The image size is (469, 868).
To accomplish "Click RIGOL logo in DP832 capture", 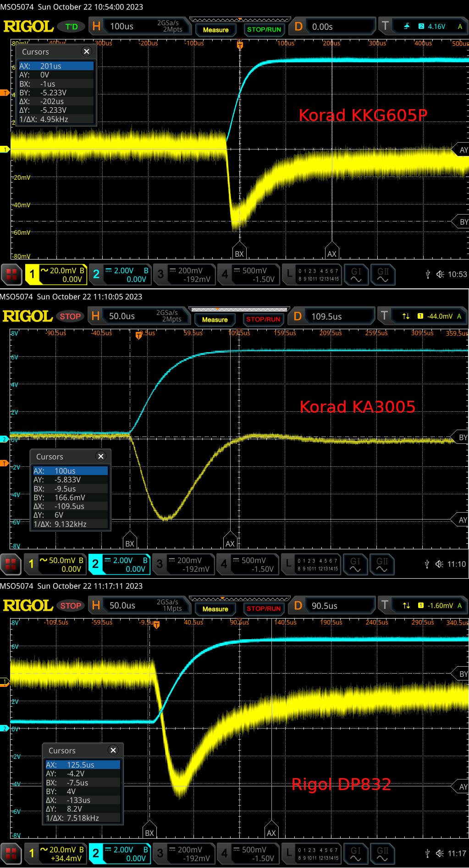I will [x=28, y=606].
